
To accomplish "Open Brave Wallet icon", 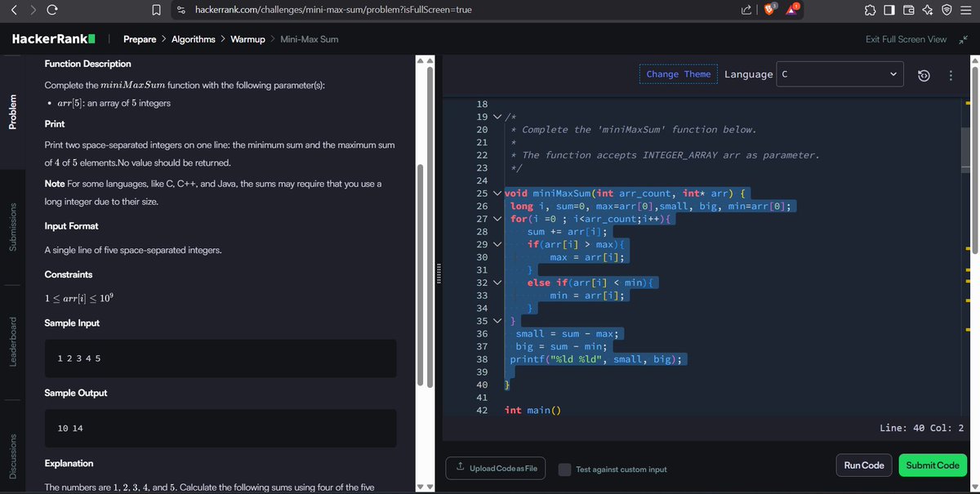I will point(909,9).
